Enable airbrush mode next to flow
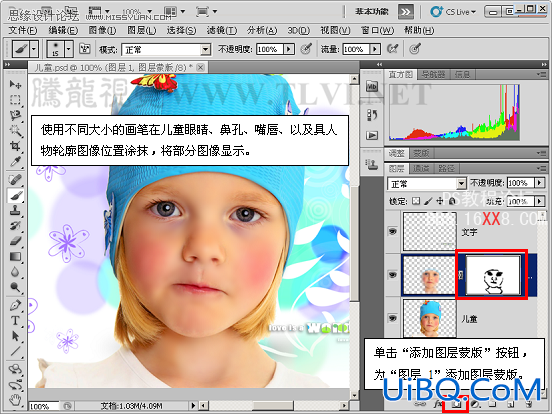This screenshot has height=414, width=552. pyautogui.click(x=392, y=49)
